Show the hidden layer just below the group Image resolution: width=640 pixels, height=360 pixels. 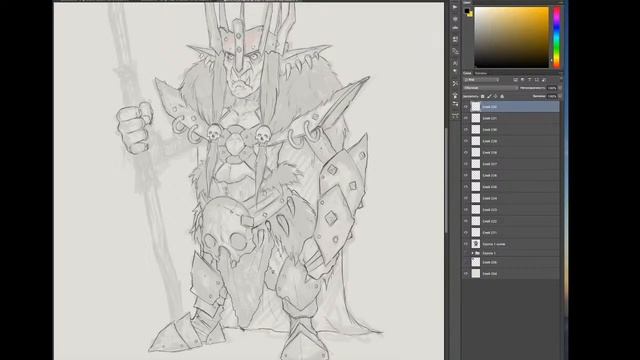(x=466, y=262)
